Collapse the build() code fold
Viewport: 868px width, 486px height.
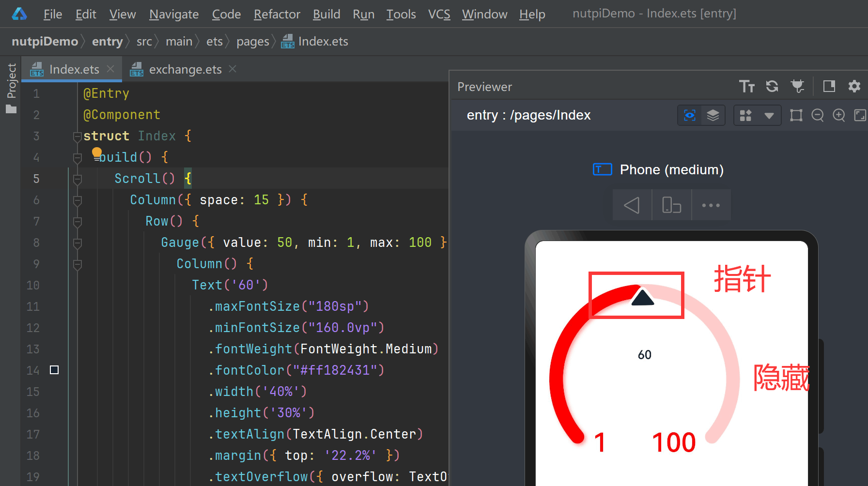click(77, 158)
